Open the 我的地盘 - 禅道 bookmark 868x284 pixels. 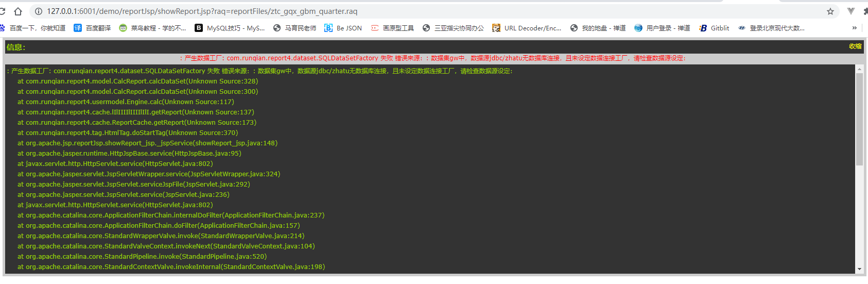(598, 28)
